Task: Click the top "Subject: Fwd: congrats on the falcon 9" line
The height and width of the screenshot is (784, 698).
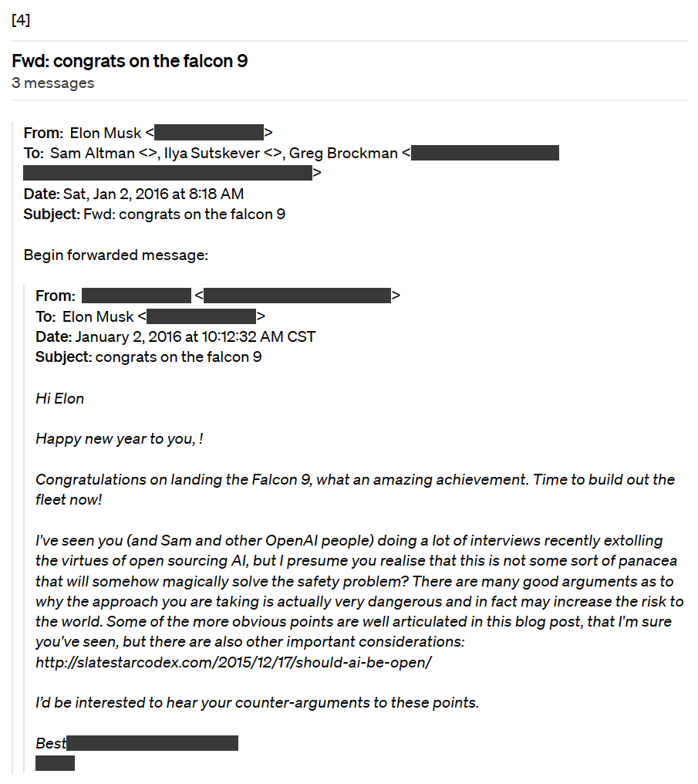Action: click(154, 214)
